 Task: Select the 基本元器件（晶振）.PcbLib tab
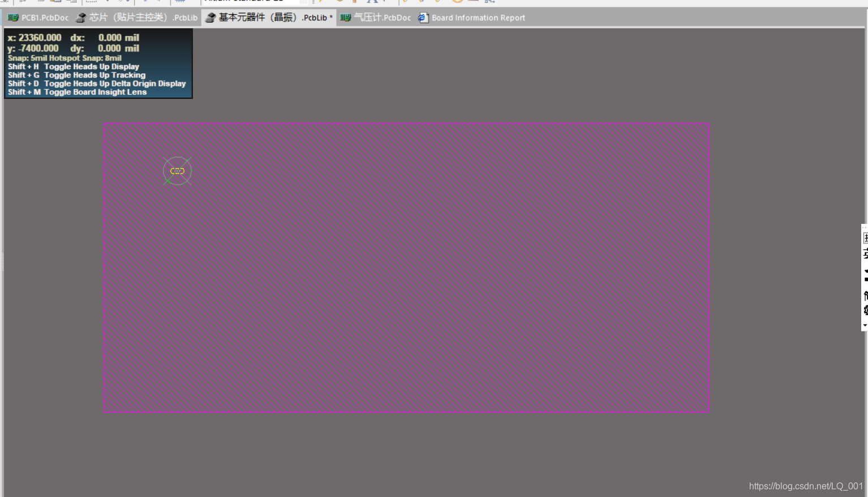(269, 18)
